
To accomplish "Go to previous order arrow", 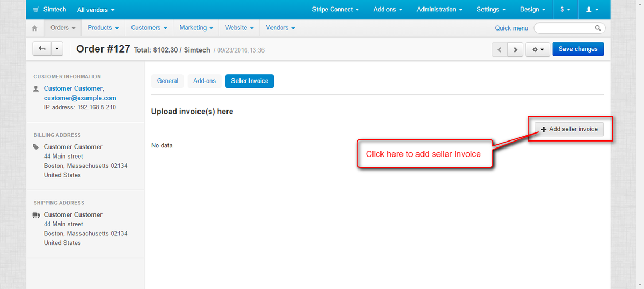I will (500, 49).
